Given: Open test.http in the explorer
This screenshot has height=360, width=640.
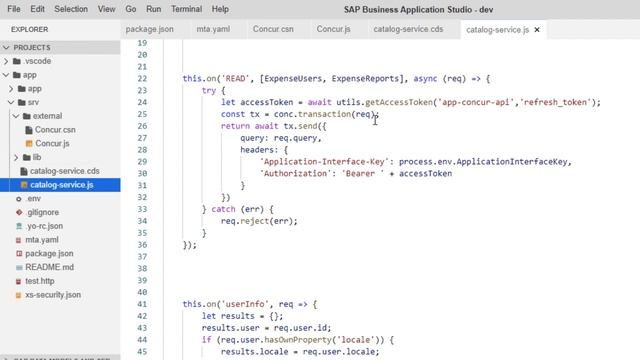Looking at the screenshot, I should pyautogui.click(x=40, y=281).
